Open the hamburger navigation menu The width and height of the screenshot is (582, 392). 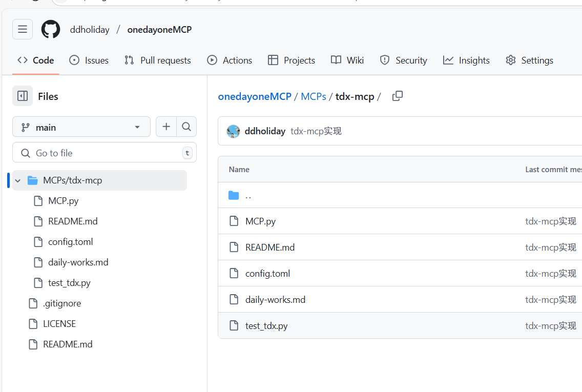click(22, 29)
